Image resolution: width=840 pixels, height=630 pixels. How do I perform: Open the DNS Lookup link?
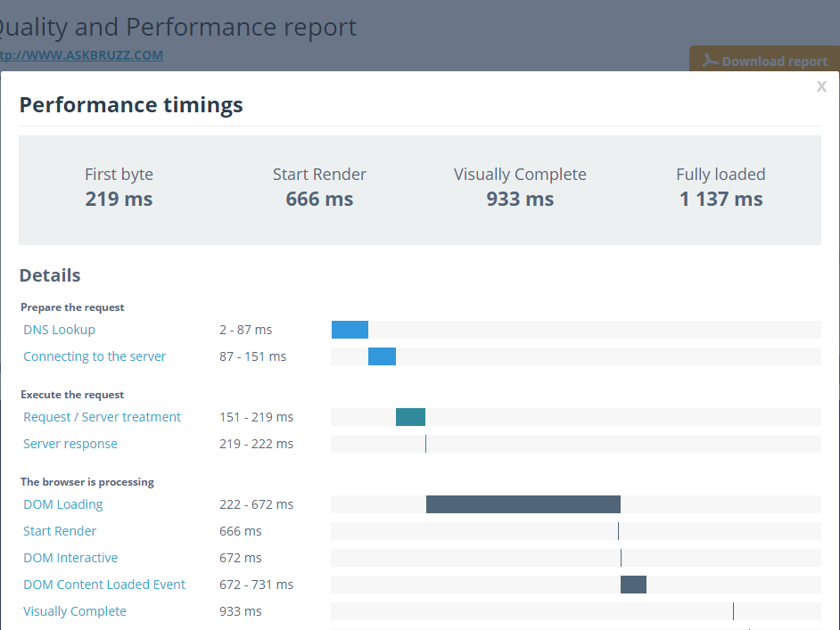click(x=59, y=330)
